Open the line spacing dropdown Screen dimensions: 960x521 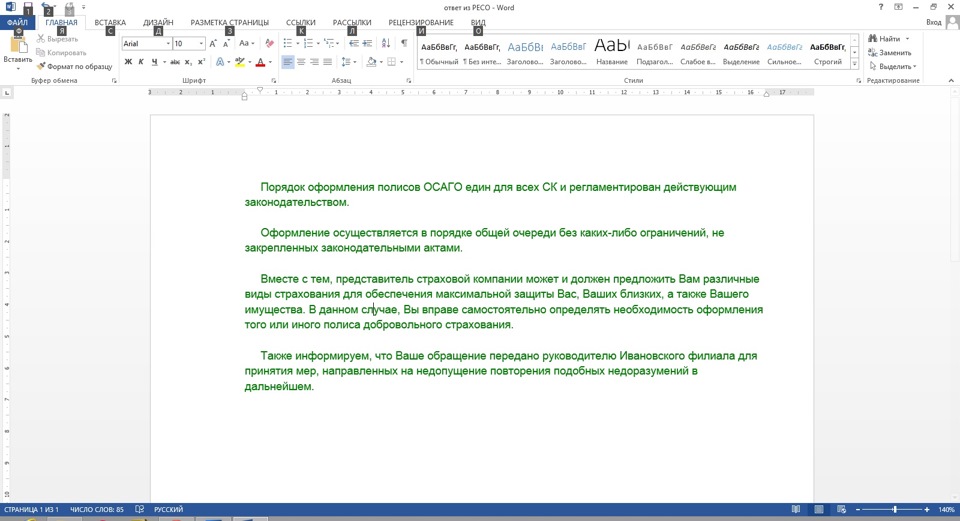348,62
